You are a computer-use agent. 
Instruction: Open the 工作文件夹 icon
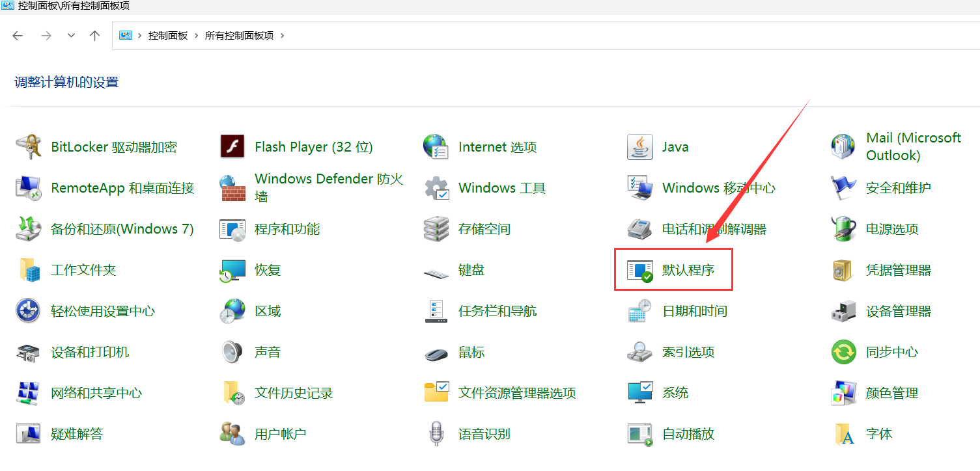pos(29,270)
